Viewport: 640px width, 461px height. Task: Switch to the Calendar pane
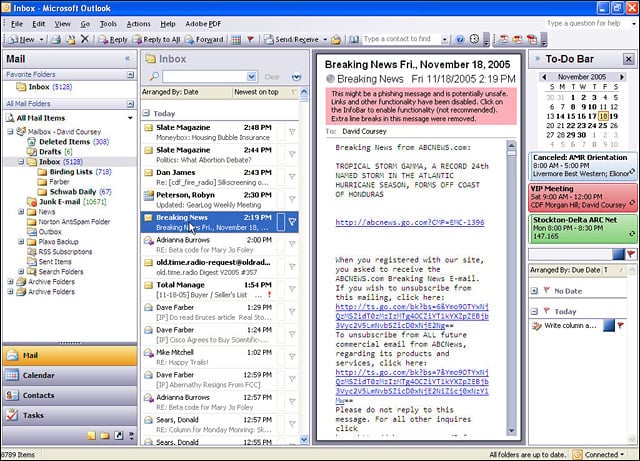[x=70, y=375]
